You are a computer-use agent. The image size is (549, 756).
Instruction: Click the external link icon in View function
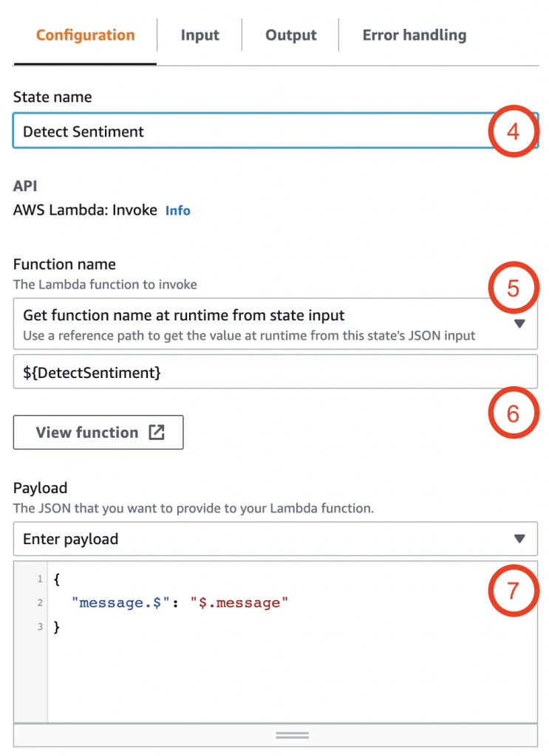tap(157, 433)
